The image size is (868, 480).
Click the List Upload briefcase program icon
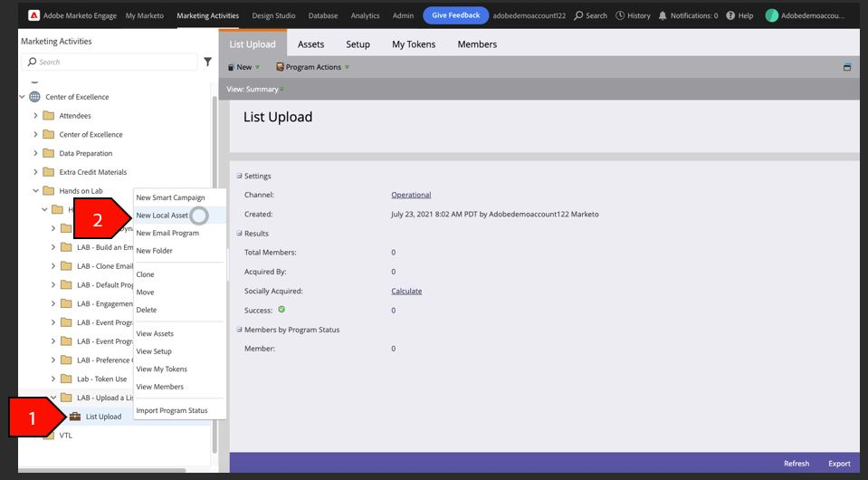tap(75, 417)
